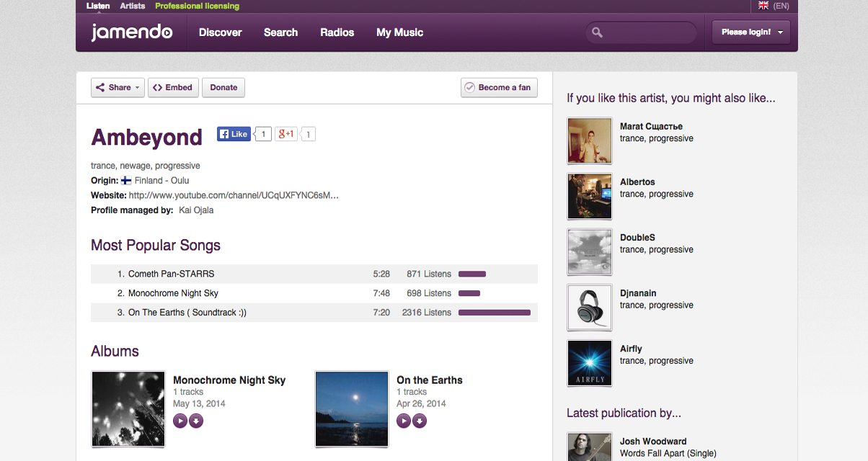Open the Airfly artist thumbnail
Screen dimensions: 868x461
[x=589, y=363]
